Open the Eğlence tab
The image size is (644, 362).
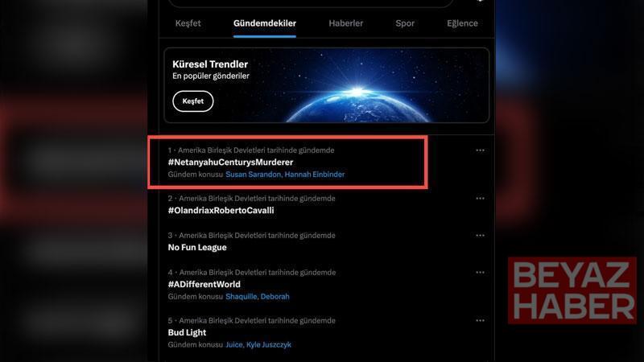coord(462,23)
